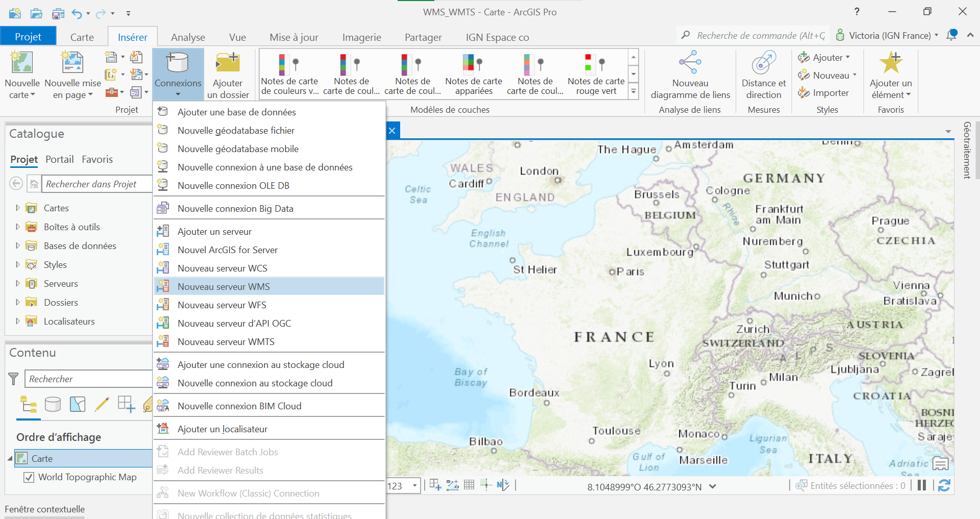The width and height of the screenshot is (980, 519).
Task: Select Notes de carte appariées template
Action: (474, 73)
